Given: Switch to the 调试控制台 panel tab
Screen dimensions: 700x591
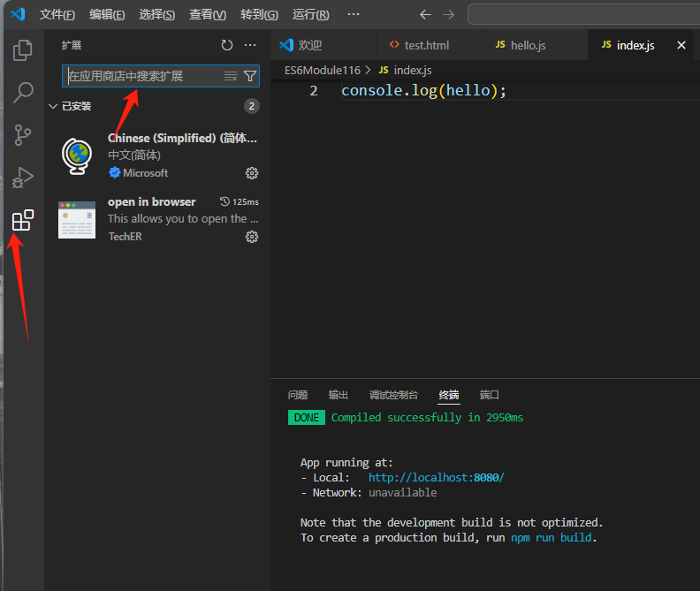Looking at the screenshot, I should pos(393,395).
